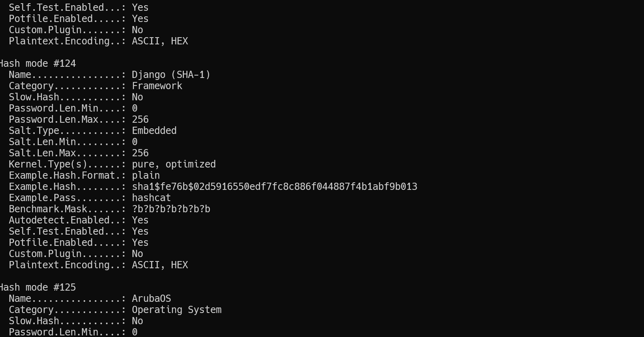Click the Plaintext.Encoding ASCII, HEX at top
The height and width of the screenshot is (337, 644).
(x=160, y=41)
